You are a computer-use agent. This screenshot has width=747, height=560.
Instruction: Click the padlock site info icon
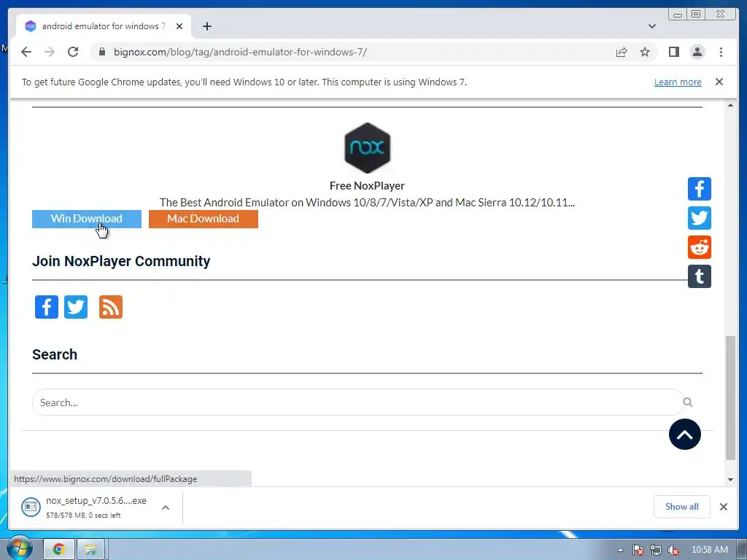click(x=101, y=52)
